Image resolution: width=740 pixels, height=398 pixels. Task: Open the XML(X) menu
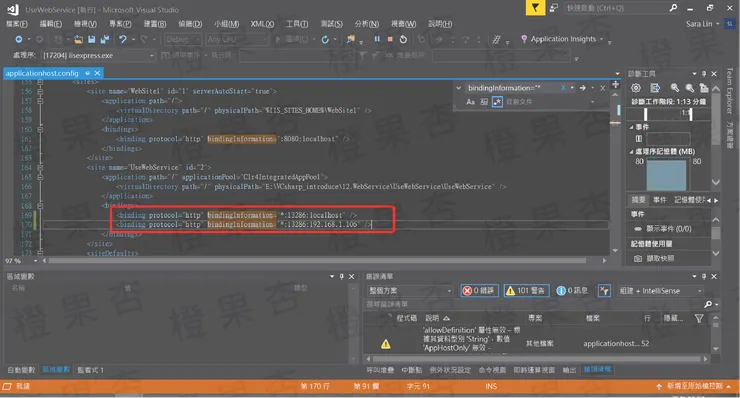tap(262, 24)
